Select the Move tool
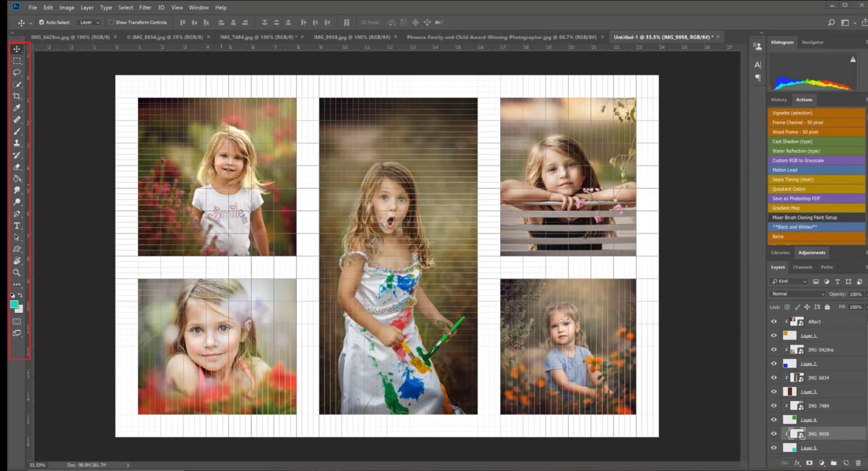This screenshot has width=868, height=471. 17,49
